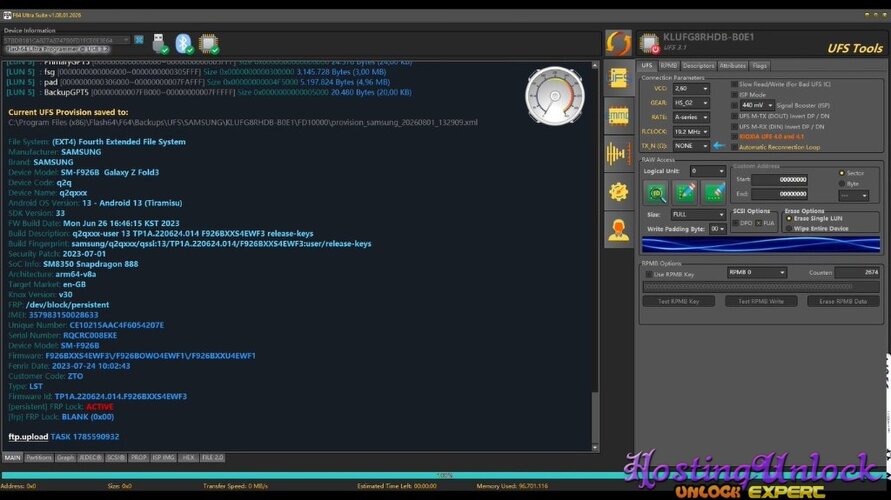
Task: Open the R.CLOCK 19.2 MHz dropdown
Action: [690, 132]
